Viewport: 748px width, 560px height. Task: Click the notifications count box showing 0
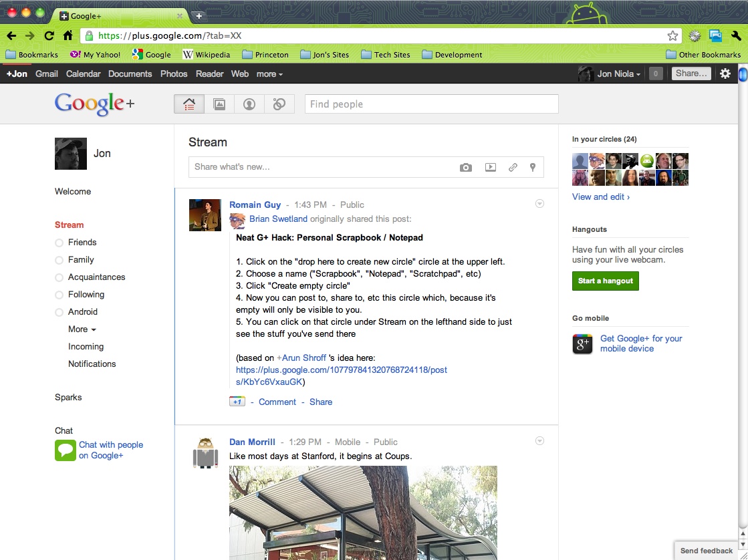coord(656,74)
